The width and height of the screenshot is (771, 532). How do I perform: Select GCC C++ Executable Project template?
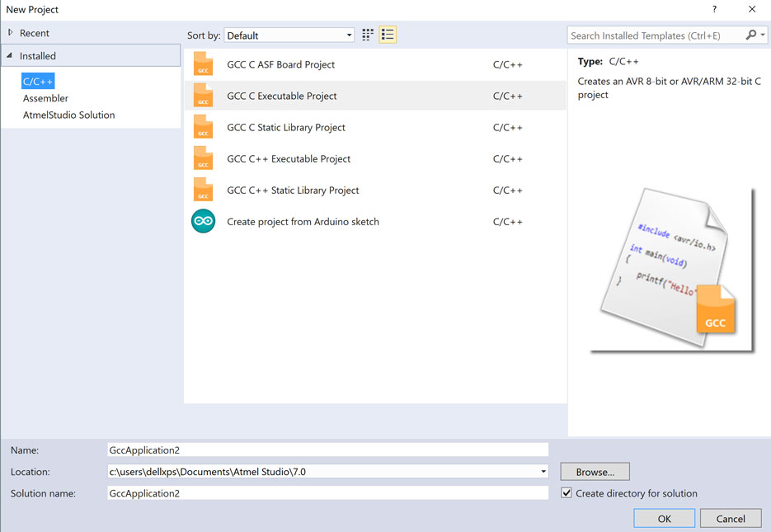[376, 159]
